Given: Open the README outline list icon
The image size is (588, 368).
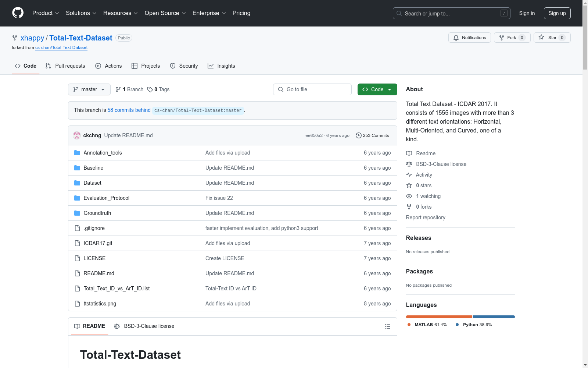Looking at the screenshot, I should [x=388, y=326].
